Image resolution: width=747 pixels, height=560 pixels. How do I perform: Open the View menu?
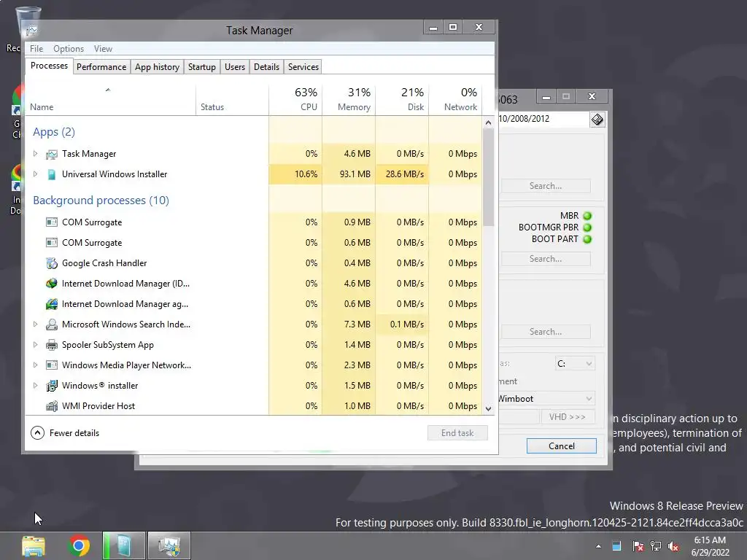[103, 49]
